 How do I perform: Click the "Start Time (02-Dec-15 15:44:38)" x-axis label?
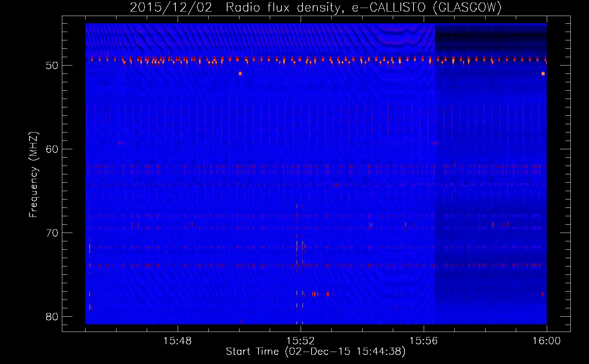click(x=316, y=352)
